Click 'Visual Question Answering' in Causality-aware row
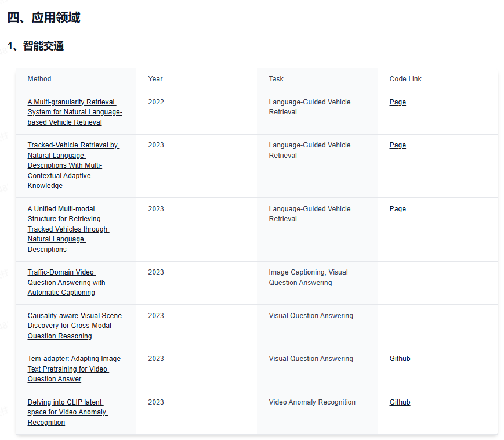The image size is (504, 440). click(311, 316)
